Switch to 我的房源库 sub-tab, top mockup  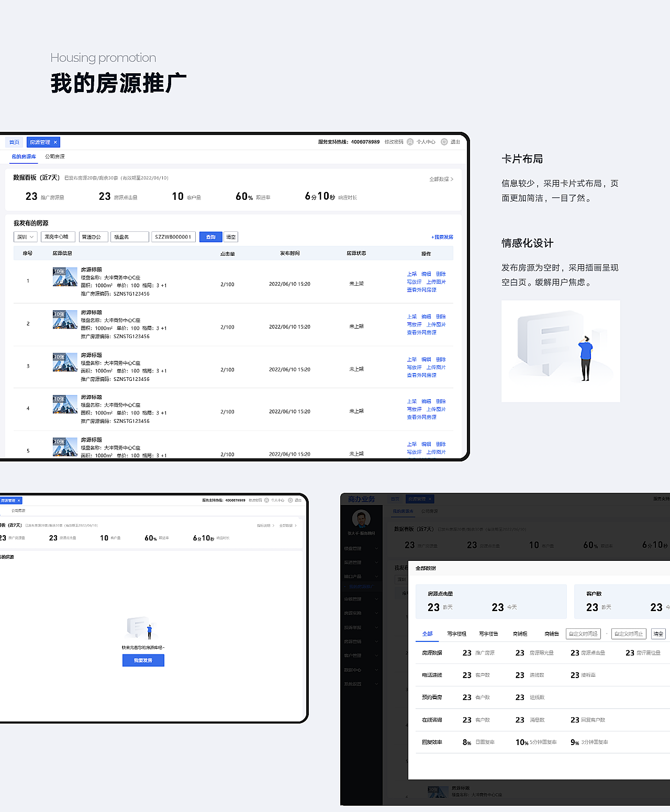pyautogui.click(x=24, y=156)
